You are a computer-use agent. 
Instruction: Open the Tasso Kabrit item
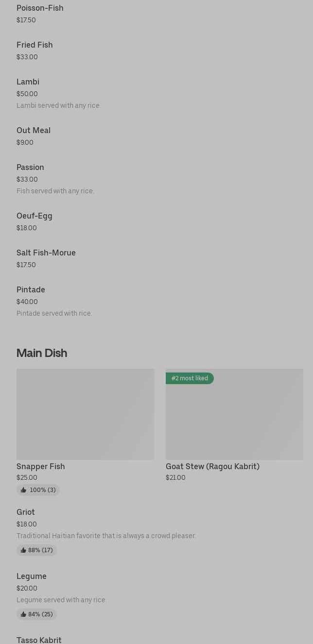(x=39, y=640)
